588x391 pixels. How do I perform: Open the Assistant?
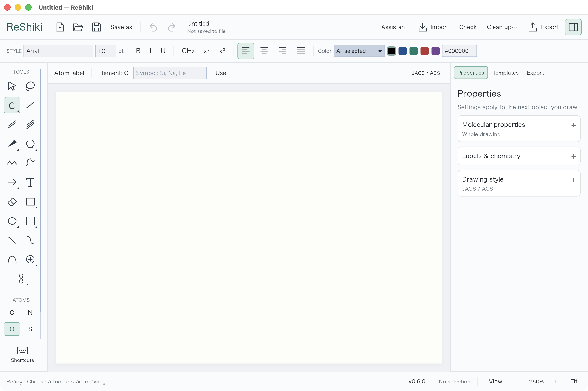394,27
